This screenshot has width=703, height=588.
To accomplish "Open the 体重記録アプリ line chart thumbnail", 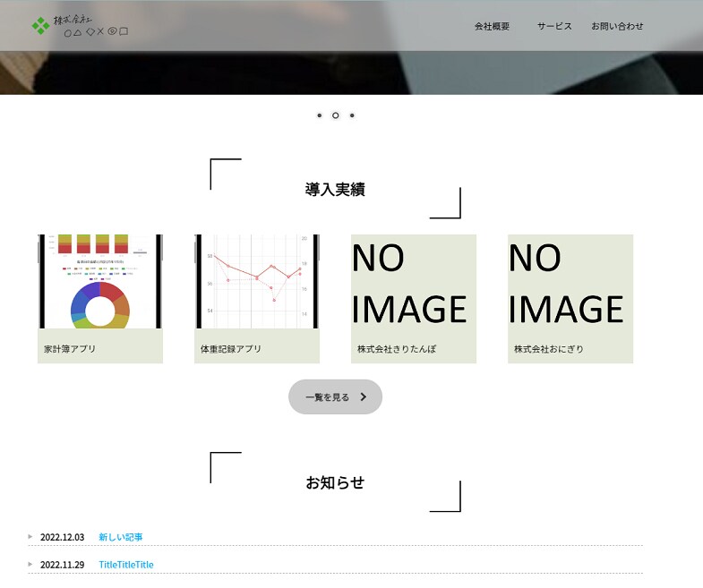I will [257, 281].
